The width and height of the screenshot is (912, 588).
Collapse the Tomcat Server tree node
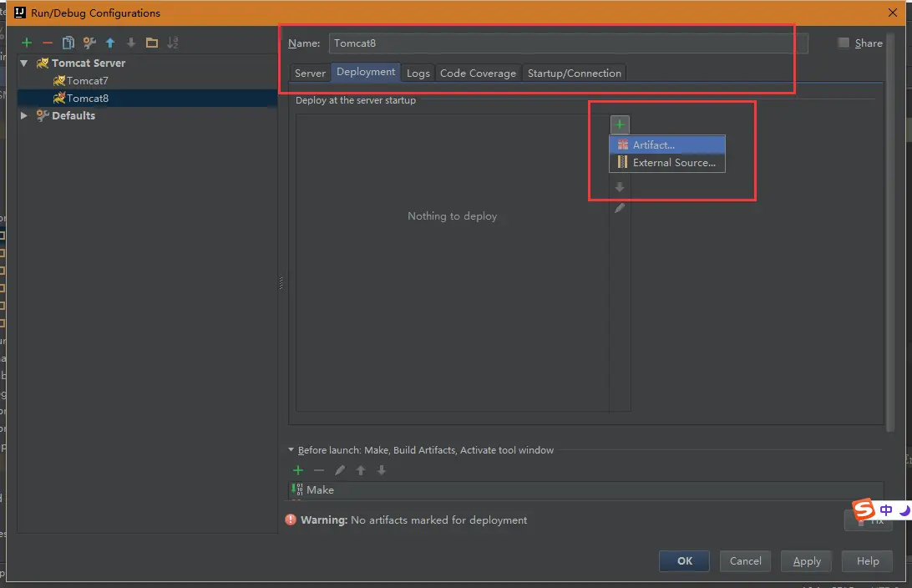pyautogui.click(x=24, y=63)
